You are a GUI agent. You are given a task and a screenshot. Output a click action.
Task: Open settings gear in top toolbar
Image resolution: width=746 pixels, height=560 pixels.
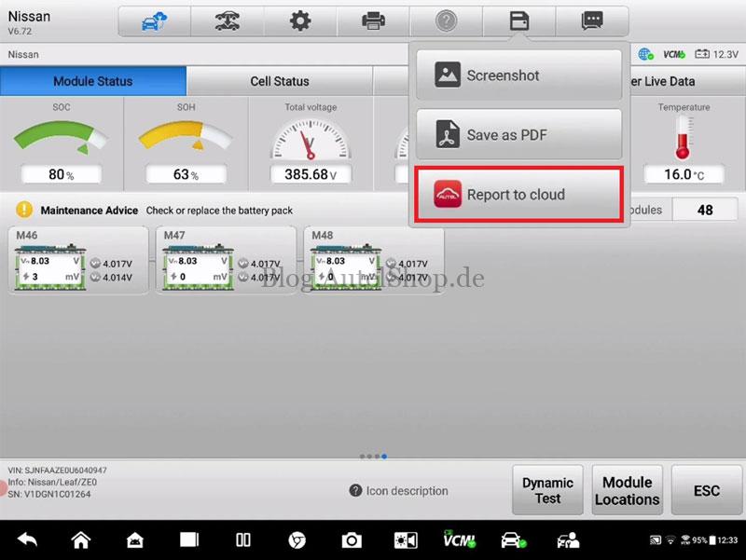pos(300,21)
